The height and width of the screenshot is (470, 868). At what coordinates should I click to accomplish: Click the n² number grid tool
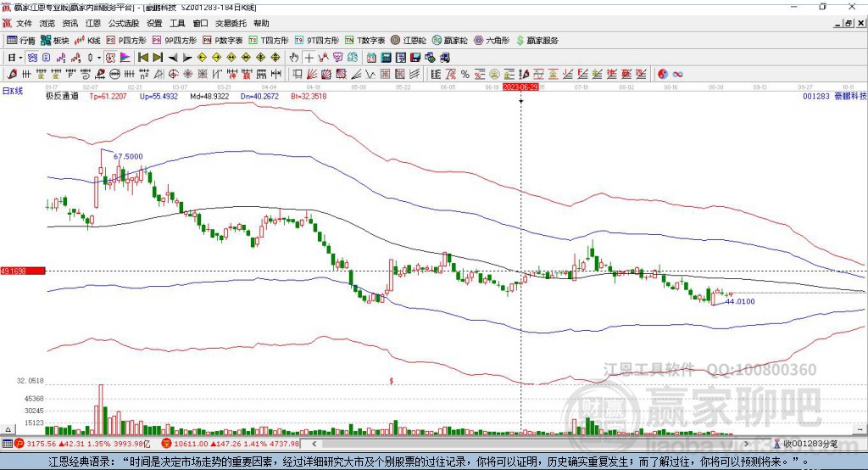tap(144, 75)
